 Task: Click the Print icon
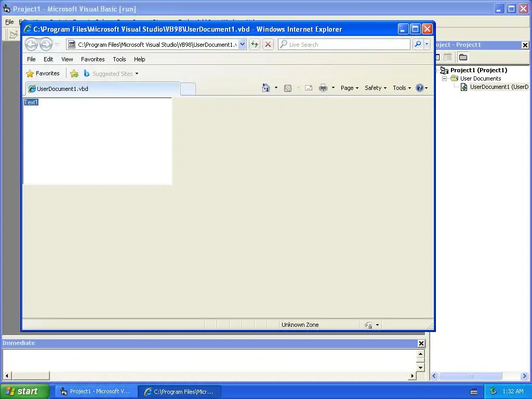323,88
